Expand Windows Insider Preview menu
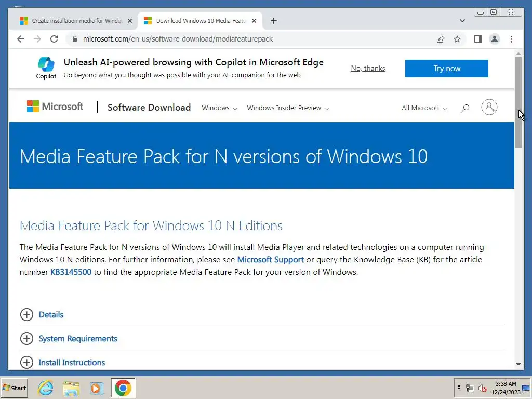 tap(288, 108)
